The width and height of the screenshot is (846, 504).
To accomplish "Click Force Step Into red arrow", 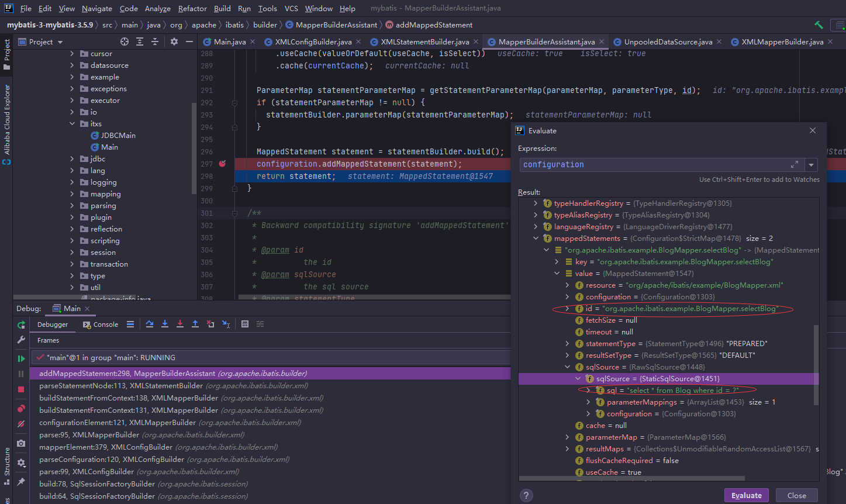I will (180, 324).
